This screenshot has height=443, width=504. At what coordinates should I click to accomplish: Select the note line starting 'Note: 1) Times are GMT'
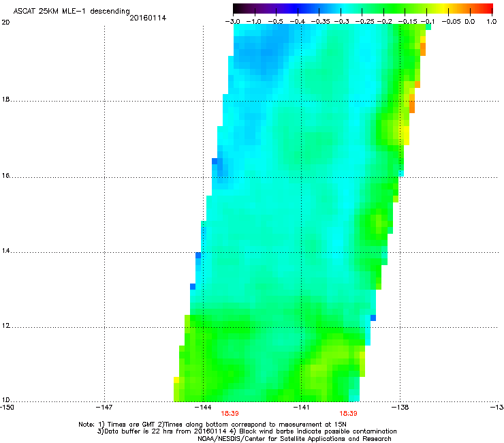(212, 425)
